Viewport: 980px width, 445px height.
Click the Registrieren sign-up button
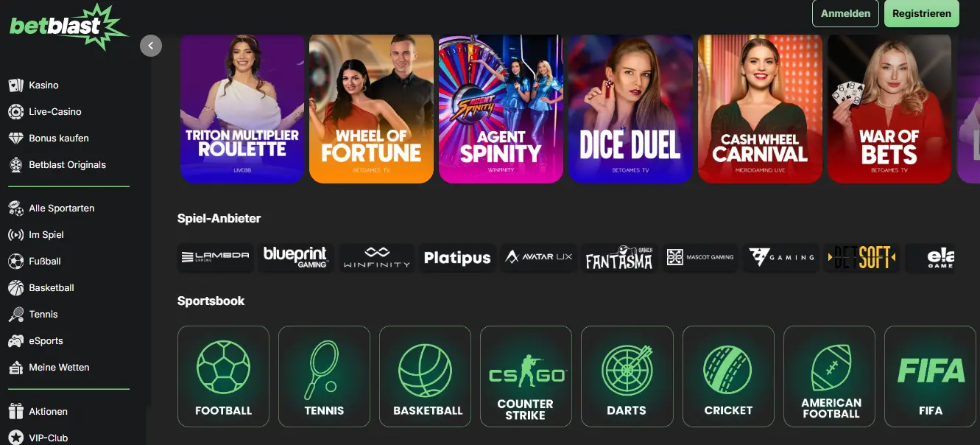pos(921,13)
